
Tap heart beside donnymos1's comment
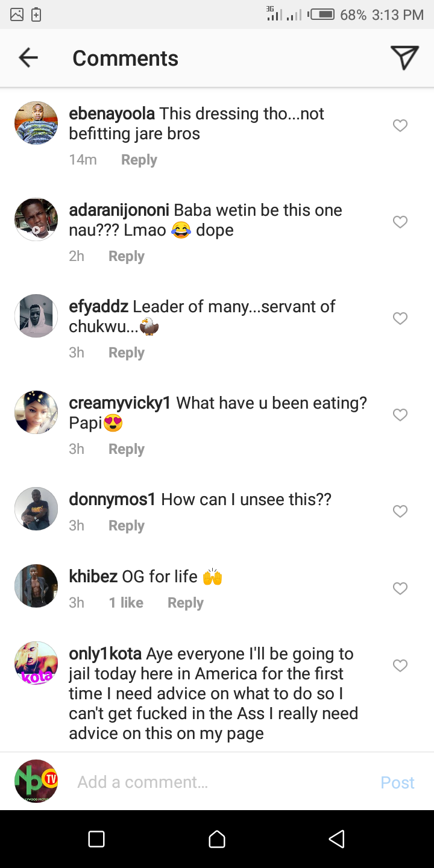[x=400, y=511]
